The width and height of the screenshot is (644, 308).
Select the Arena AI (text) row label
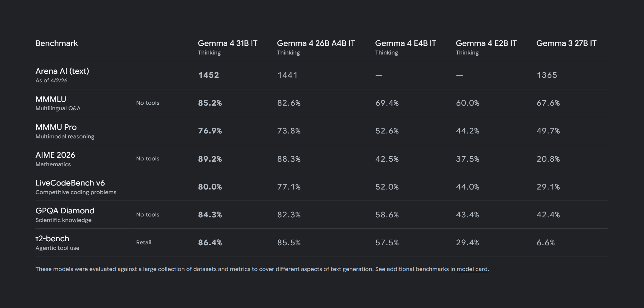point(62,71)
